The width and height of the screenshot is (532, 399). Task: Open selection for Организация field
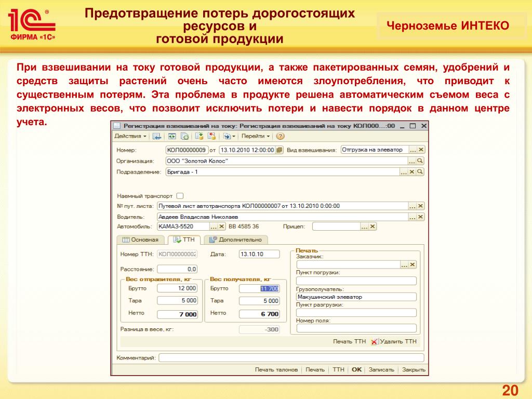pyautogui.click(x=411, y=161)
